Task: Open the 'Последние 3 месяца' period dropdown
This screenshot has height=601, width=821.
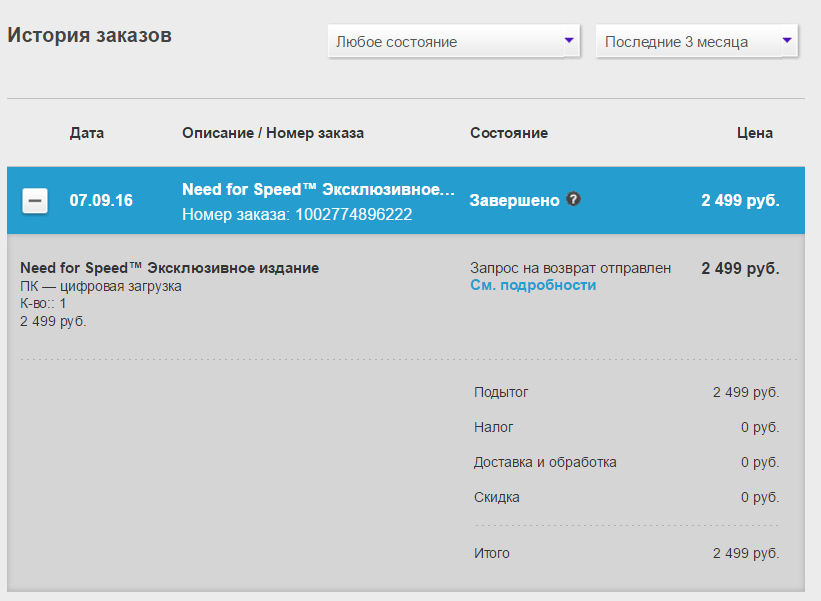Action: pyautogui.click(x=697, y=41)
